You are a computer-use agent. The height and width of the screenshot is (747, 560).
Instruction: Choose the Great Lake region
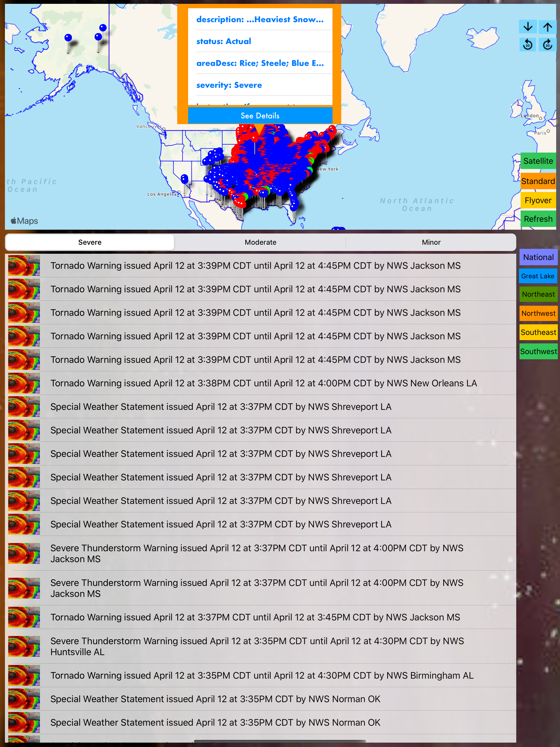[538, 276]
